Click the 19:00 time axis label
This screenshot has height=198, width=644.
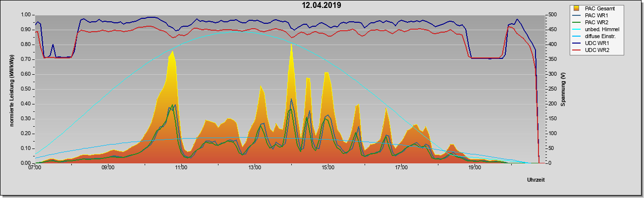(475, 168)
